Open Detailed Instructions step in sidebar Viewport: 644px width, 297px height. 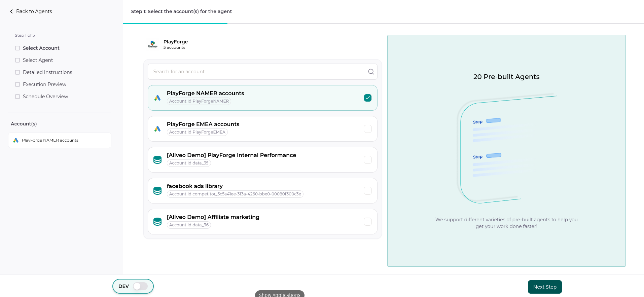click(x=47, y=72)
